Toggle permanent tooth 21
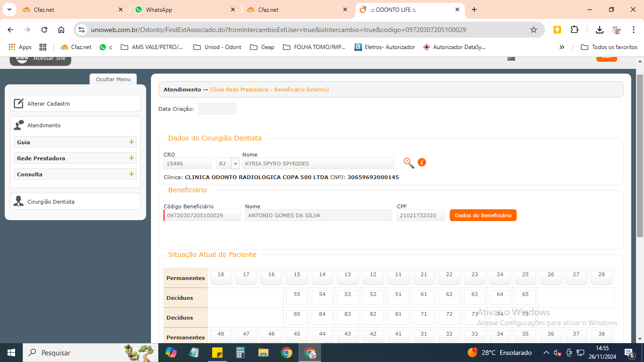This screenshot has width=644, height=362. tap(424, 278)
